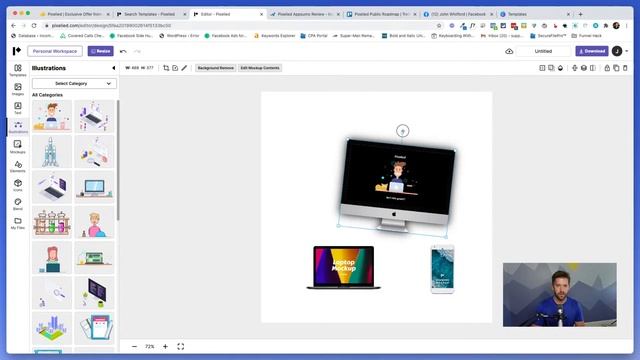Collapse the Illustrations panel arrow

113,68
